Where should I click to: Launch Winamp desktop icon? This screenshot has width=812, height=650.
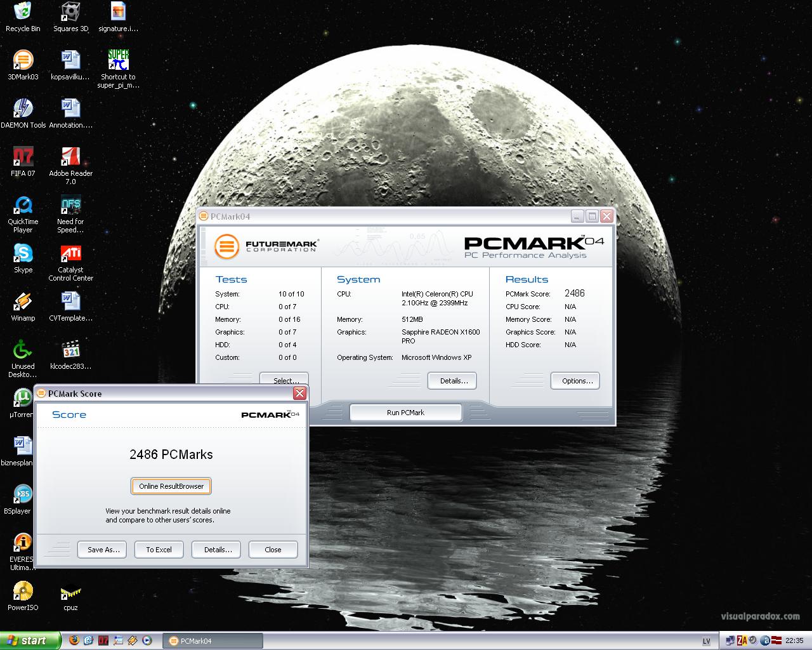point(23,307)
